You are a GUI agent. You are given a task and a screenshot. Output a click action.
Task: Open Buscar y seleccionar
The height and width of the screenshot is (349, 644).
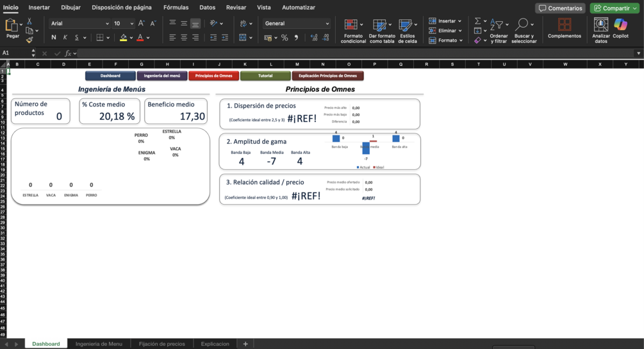click(x=524, y=31)
